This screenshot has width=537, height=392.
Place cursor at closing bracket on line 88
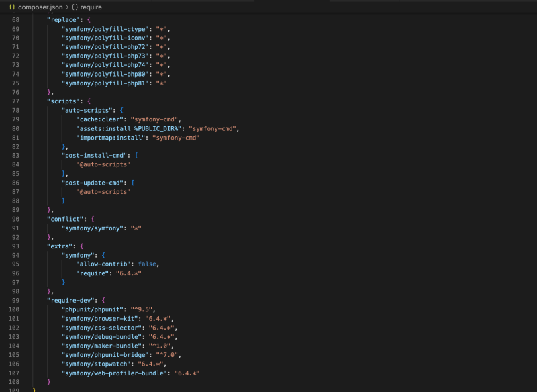[63, 201]
